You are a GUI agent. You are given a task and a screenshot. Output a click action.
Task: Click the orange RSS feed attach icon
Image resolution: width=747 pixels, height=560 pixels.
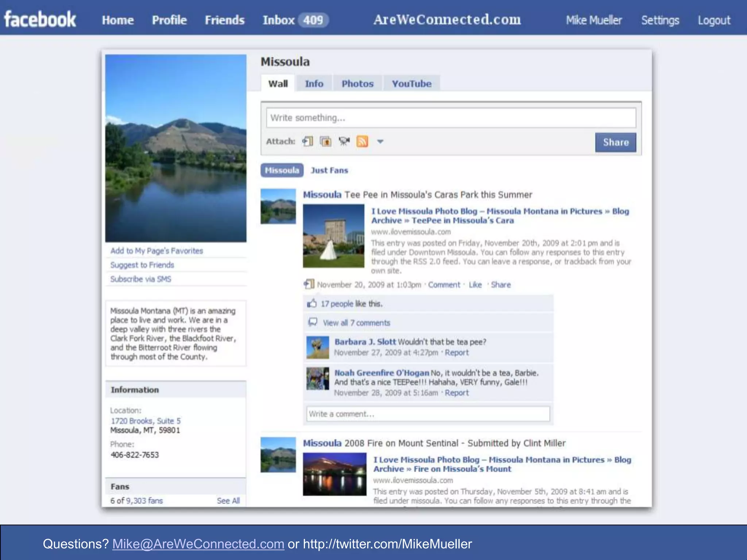pyautogui.click(x=362, y=141)
